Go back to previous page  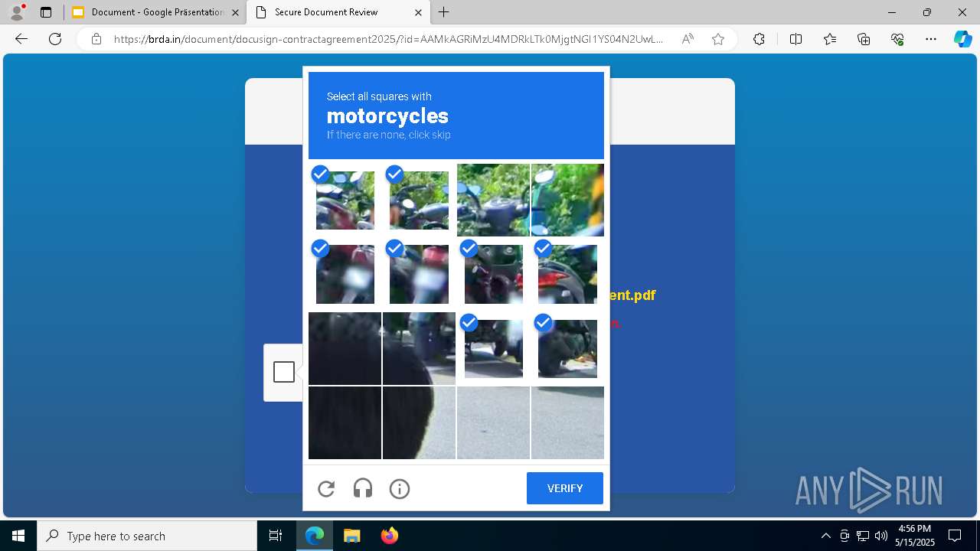(21, 39)
